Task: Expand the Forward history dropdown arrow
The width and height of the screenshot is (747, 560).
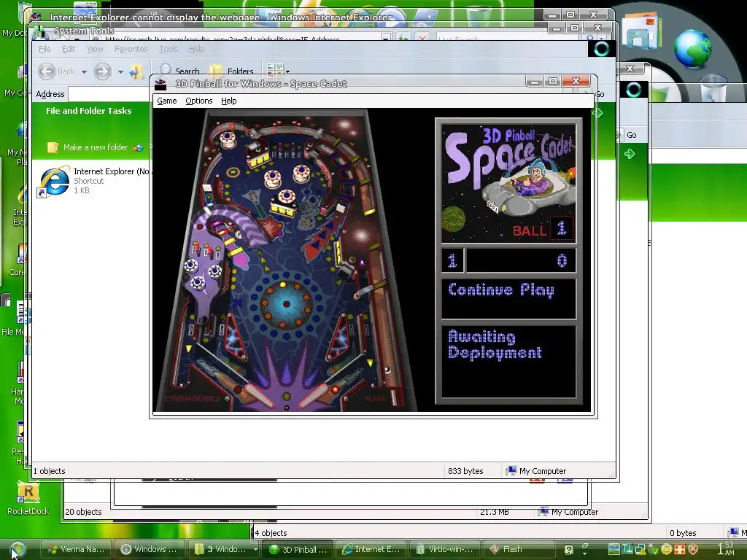Action: click(x=120, y=72)
